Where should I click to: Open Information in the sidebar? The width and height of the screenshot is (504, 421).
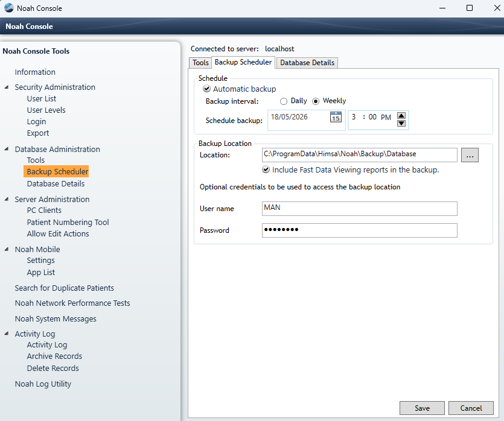(x=35, y=72)
